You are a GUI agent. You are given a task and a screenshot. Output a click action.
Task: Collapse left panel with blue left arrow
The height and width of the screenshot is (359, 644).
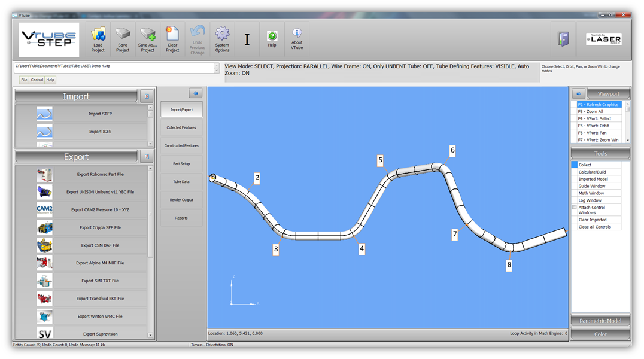(x=196, y=93)
